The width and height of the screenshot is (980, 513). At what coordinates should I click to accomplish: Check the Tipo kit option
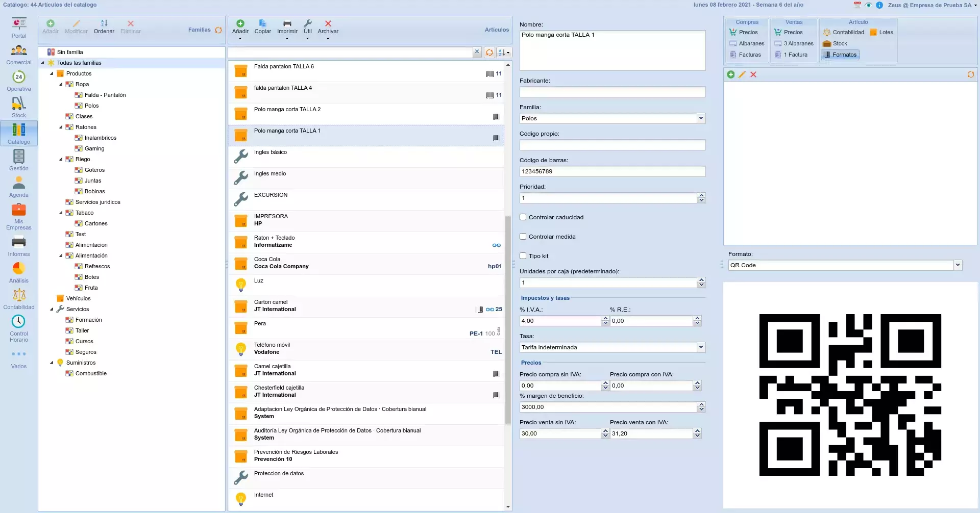(x=523, y=256)
